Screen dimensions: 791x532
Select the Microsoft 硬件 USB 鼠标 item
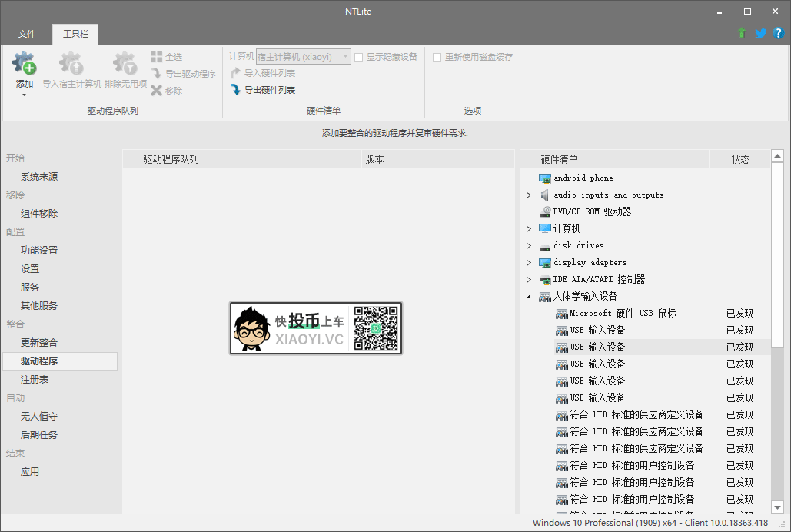coord(623,314)
